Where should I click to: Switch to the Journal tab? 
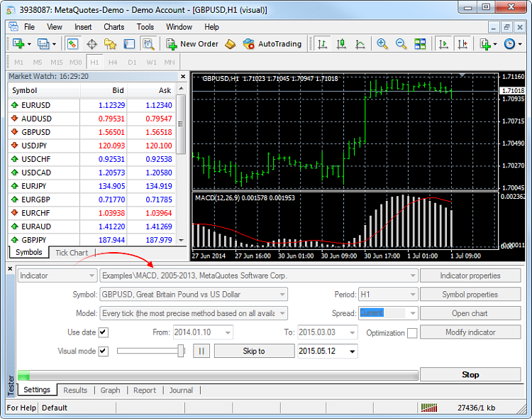click(181, 390)
